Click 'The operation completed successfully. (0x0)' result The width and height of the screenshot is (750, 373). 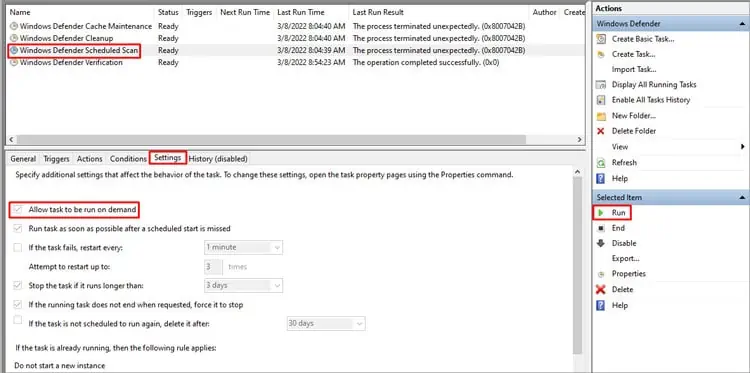point(426,62)
